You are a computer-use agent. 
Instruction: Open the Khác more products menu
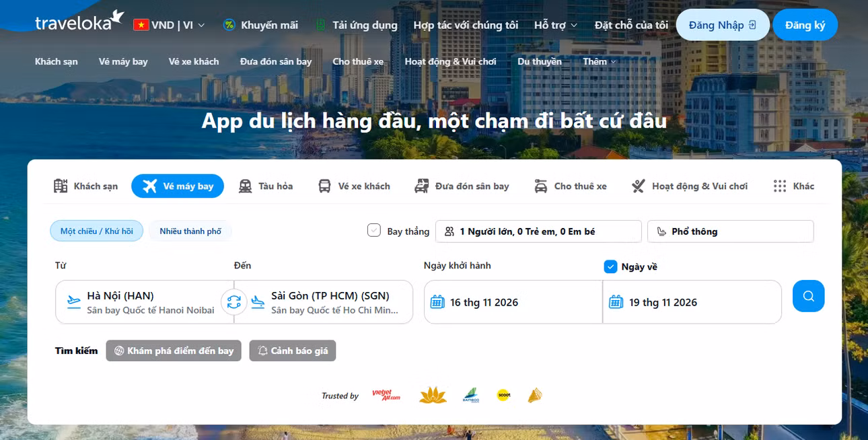click(794, 186)
